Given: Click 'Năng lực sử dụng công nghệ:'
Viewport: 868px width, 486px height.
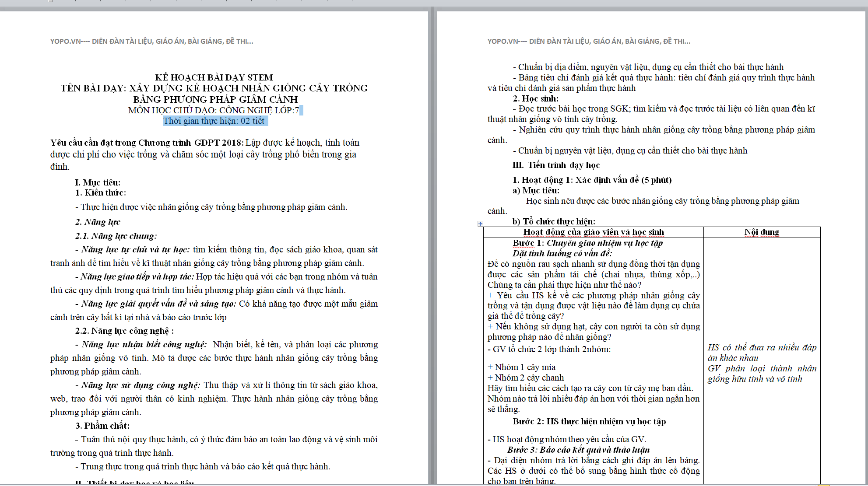Looking at the screenshot, I should tap(141, 385).
